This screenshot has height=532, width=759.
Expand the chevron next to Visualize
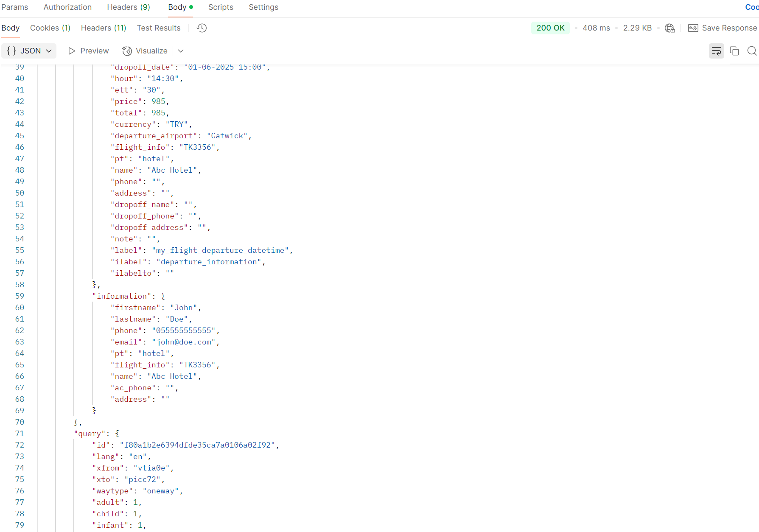click(x=181, y=51)
